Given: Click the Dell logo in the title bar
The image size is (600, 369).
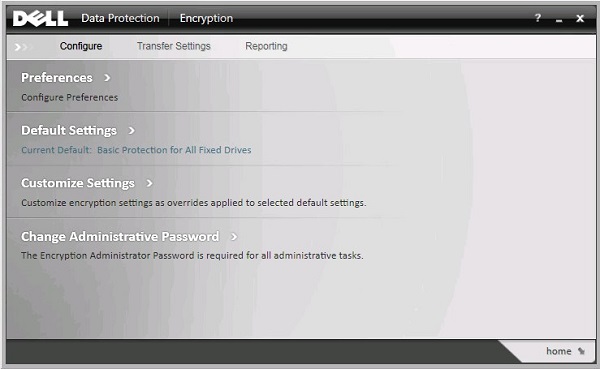Looking at the screenshot, I should click(41, 18).
